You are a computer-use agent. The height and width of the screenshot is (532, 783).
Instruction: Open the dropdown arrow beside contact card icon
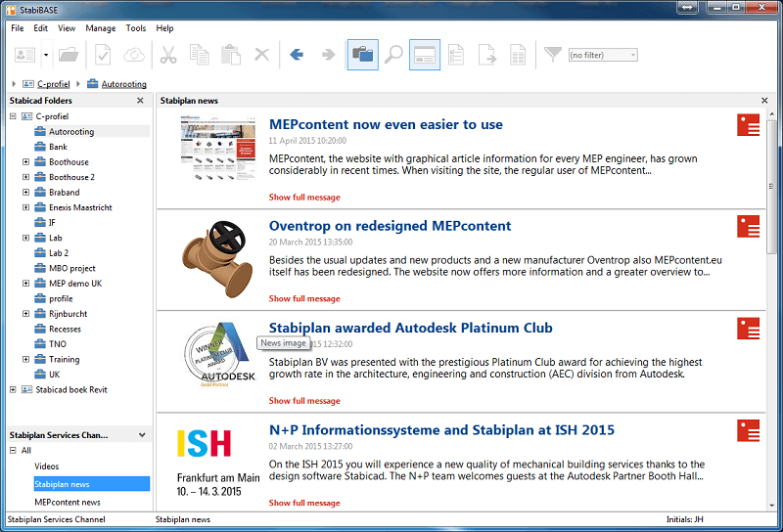[x=46, y=55]
